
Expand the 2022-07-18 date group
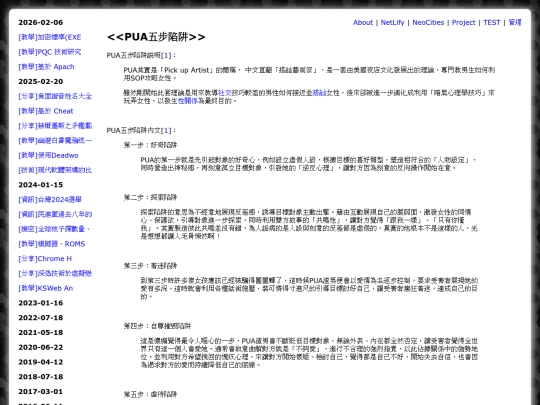click(41, 318)
